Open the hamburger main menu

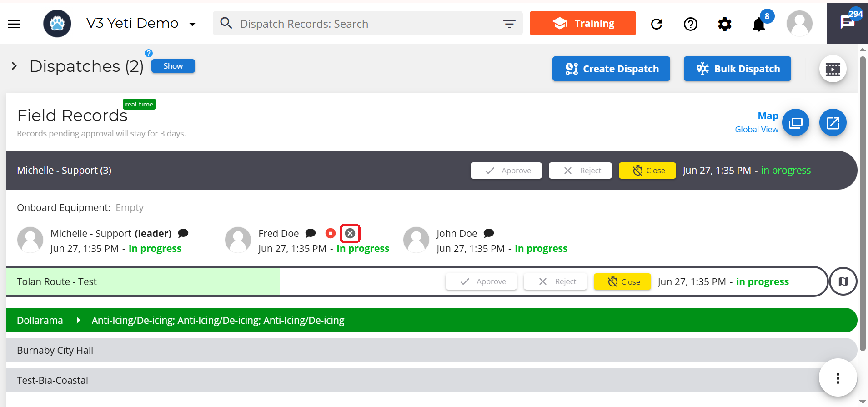point(14,24)
